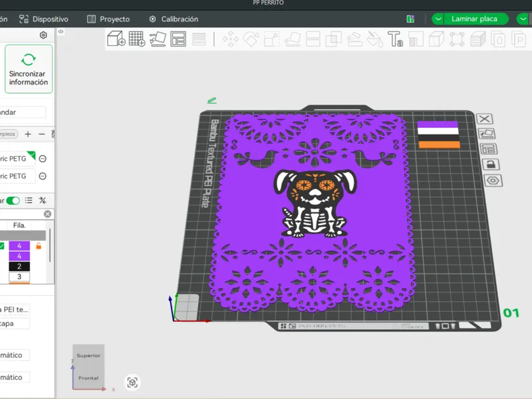Viewport: 532px width, 399px height.
Task: Select the Scale tool
Action: click(272, 39)
